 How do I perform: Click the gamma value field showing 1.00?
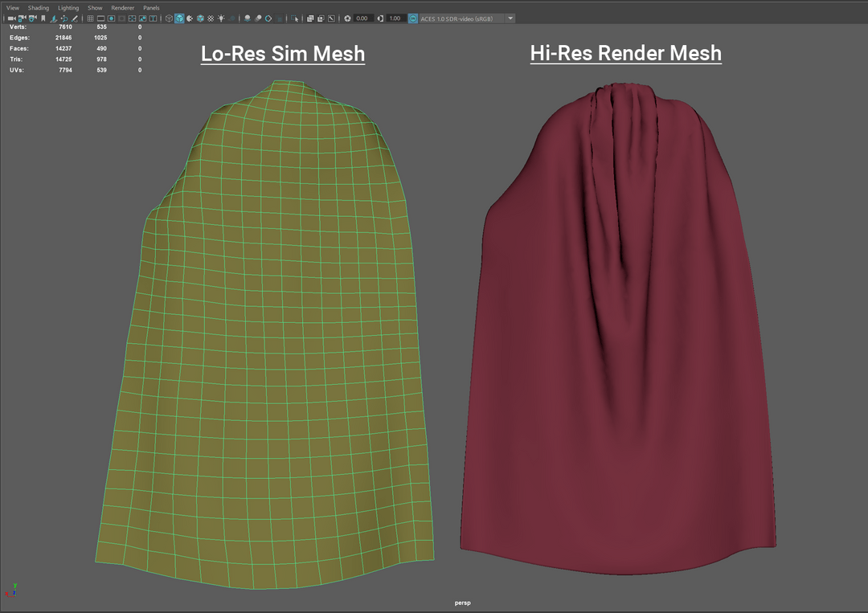[x=395, y=18]
